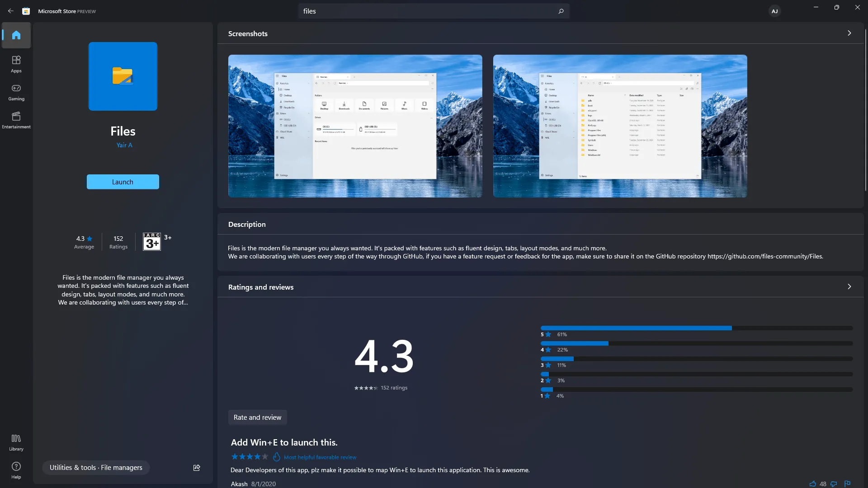Image resolution: width=868 pixels, height=488 pixels.
Task: Click the search magnifier icon
Action: (x=561, y=10)
